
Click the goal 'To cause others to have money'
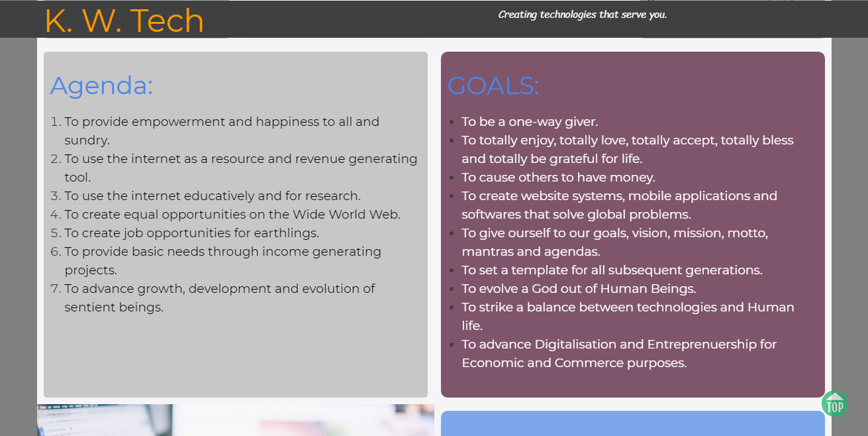coord(558,178)
